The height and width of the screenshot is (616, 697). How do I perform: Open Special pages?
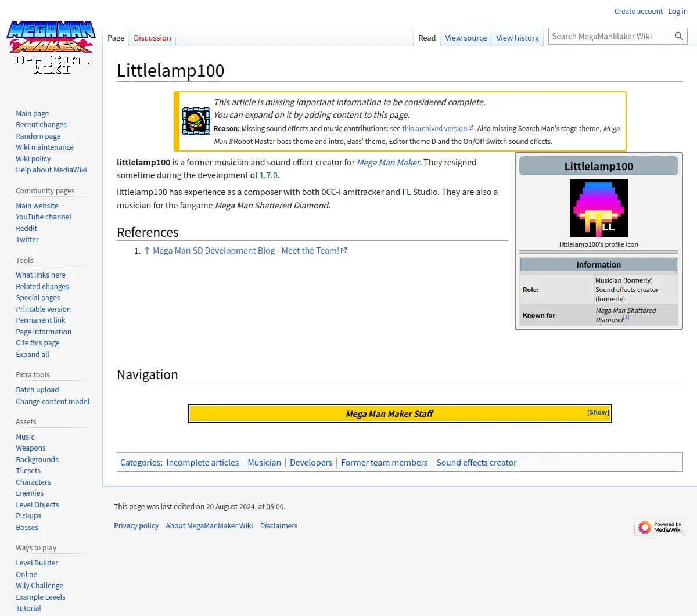point(38,297)
